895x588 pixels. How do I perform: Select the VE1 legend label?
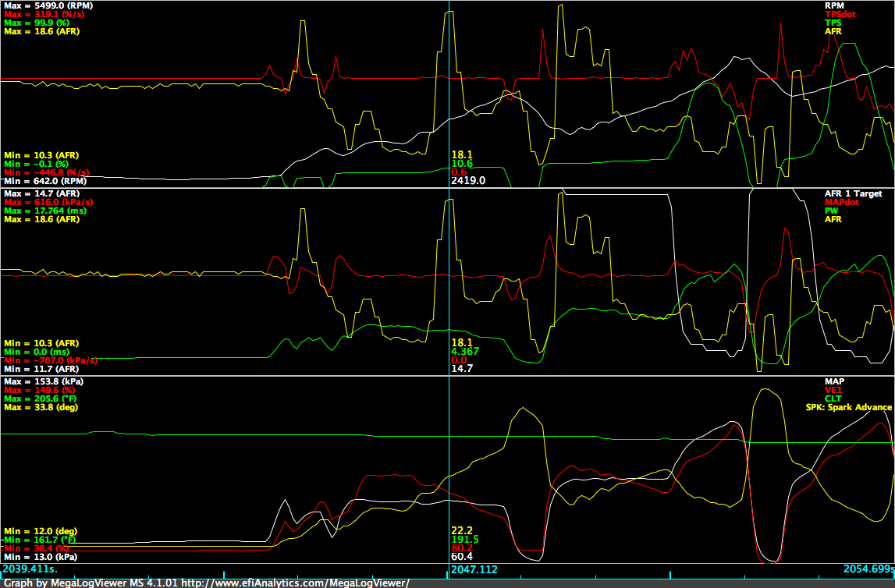click(833, 390)
